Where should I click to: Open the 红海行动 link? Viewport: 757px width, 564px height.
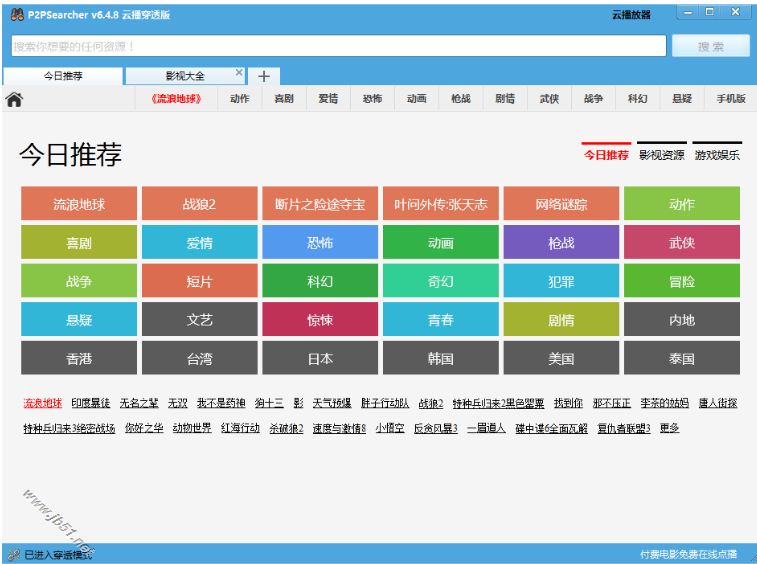tap(240, 428)
